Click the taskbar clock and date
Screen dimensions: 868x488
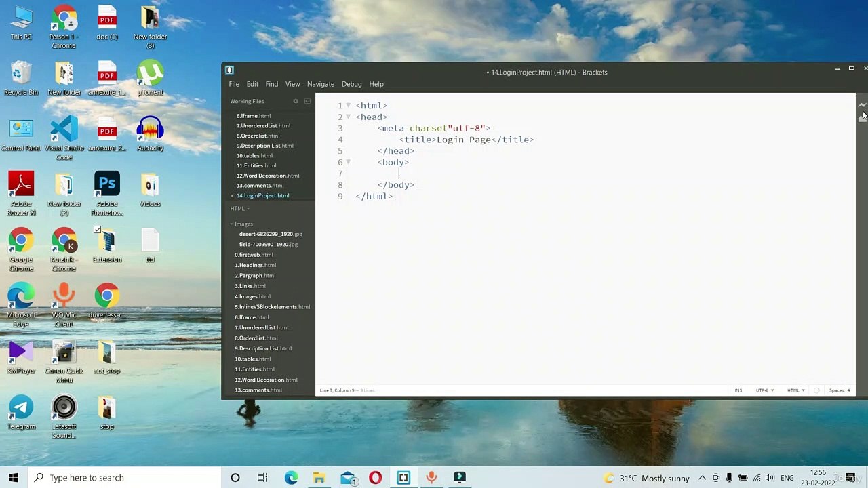[x=818, y=478]
